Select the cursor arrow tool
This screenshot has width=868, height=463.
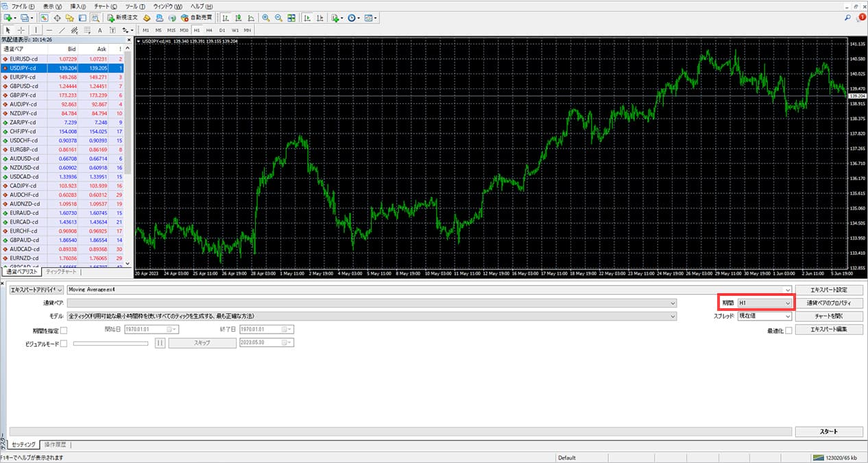pyautogui.click(x=8, y=30)
